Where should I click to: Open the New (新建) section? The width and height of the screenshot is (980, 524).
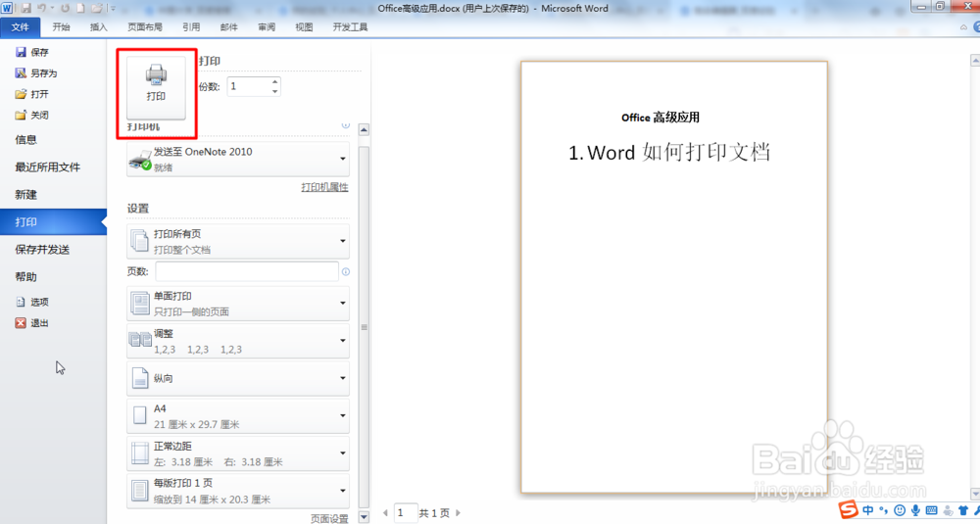point(26,194)
